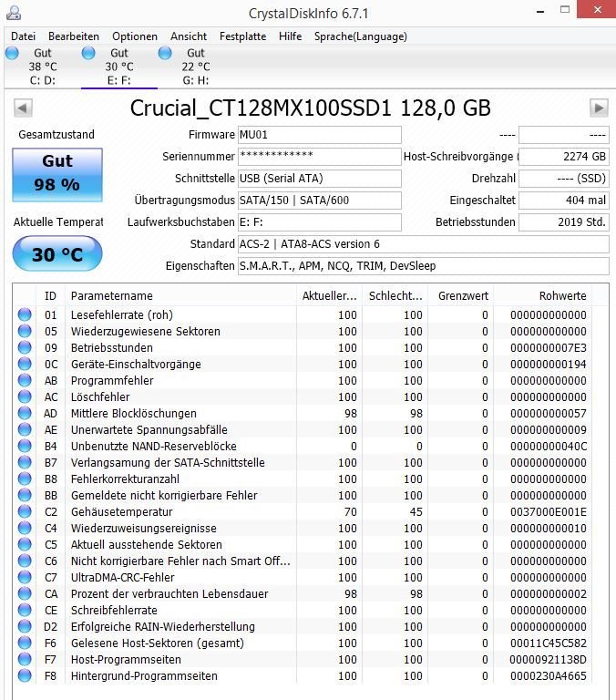Click Betriebsstunden value 2019 Std.
The width and height of the screenshot is (616, 700).
pyautogui.click(x=564, y=222)
